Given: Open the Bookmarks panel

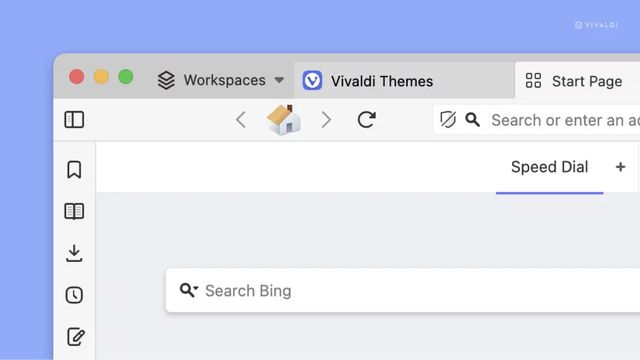Looking at the screenshot, I should click(x=74, y=169).
